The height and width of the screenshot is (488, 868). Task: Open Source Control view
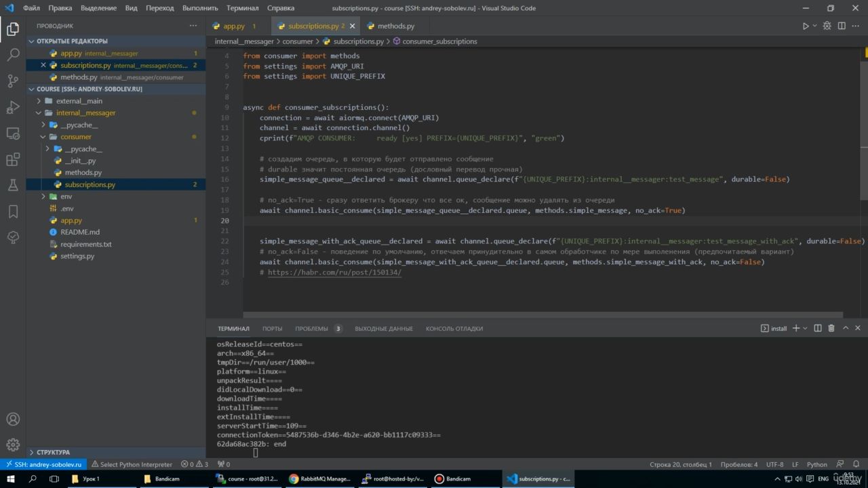[13, 81]
